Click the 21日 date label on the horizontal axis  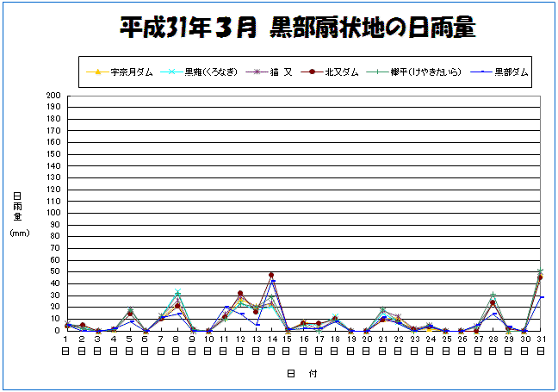[x=382, y=345]
